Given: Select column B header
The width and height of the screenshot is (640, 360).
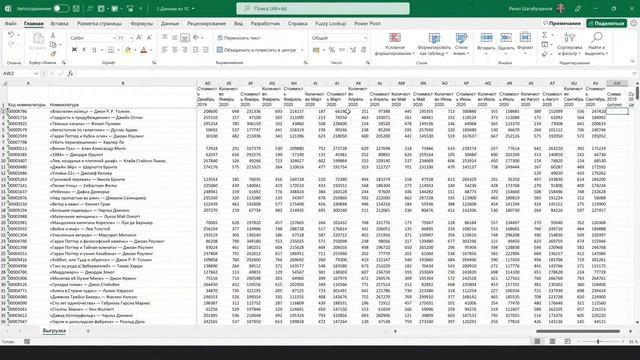Looking at the screenshot, I should [x=122, y=83].
